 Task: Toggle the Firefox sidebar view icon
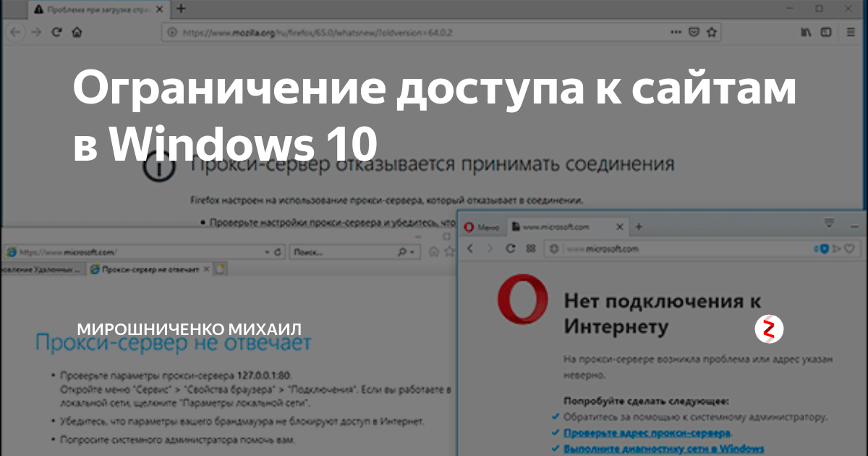pyautogui.click(x=825, y=32)
